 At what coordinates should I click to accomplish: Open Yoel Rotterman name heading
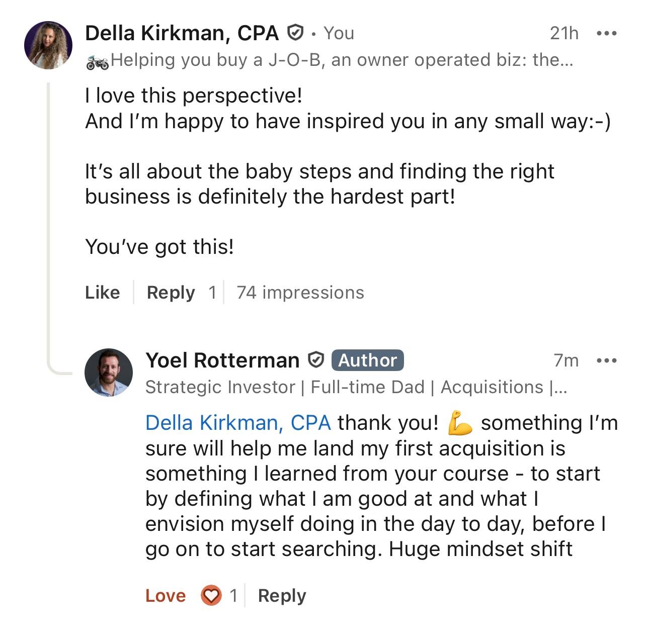tap(222, 360)
